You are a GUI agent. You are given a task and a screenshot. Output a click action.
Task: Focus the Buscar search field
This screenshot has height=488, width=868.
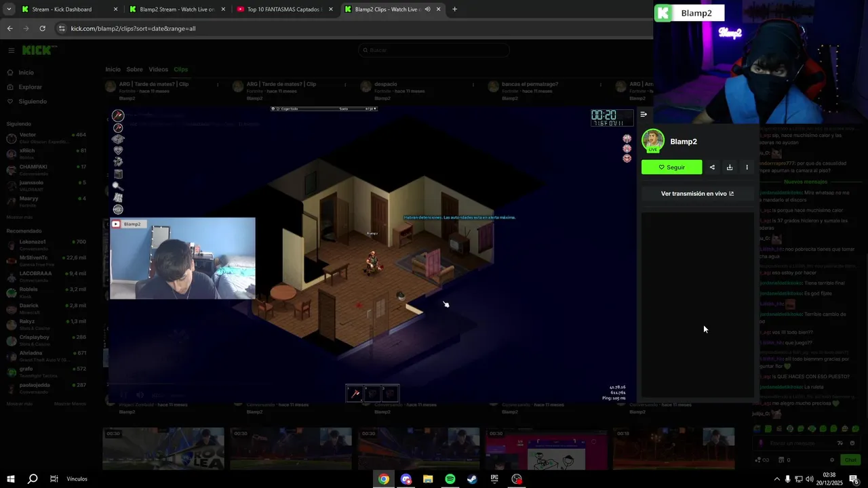point(434,50)
